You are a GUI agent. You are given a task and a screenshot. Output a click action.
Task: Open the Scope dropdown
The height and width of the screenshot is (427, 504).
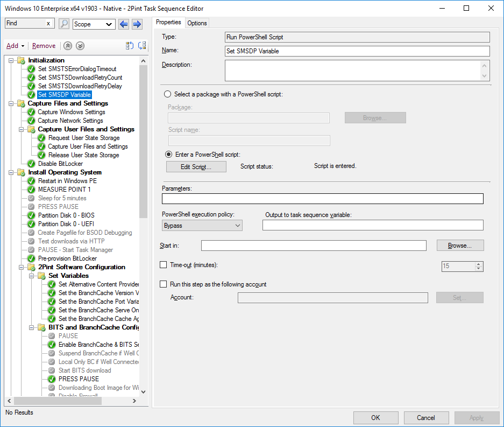[94, 24]
